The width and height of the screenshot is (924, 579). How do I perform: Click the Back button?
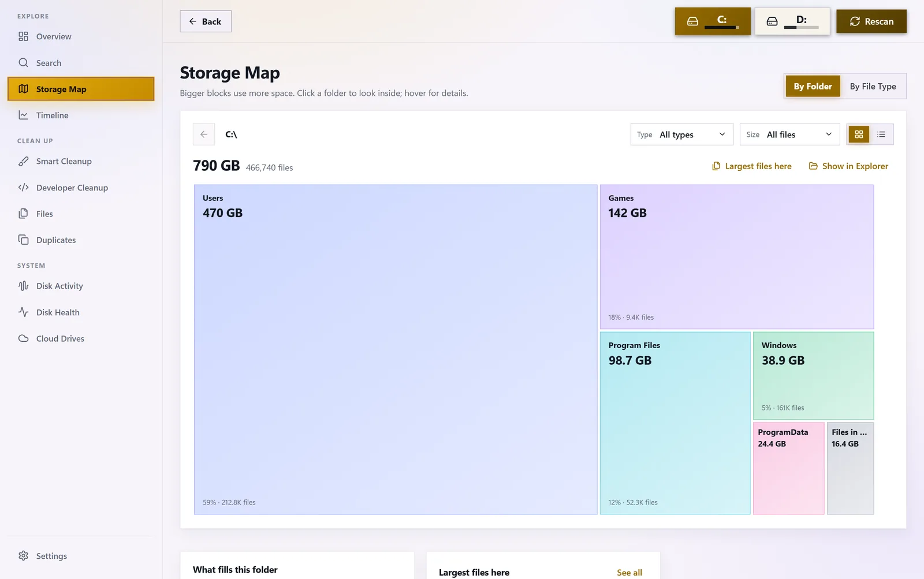coord(206,21)
